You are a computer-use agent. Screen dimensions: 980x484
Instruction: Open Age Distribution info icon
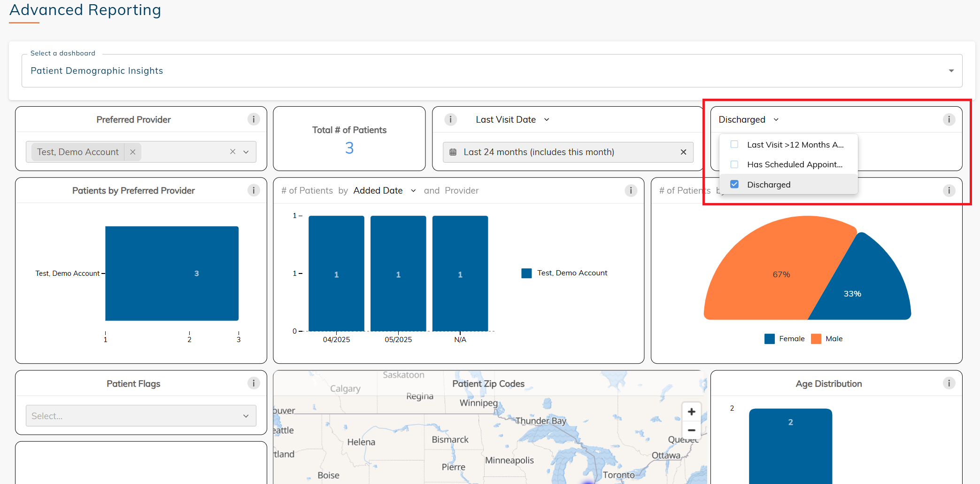(x=949, y=383)
